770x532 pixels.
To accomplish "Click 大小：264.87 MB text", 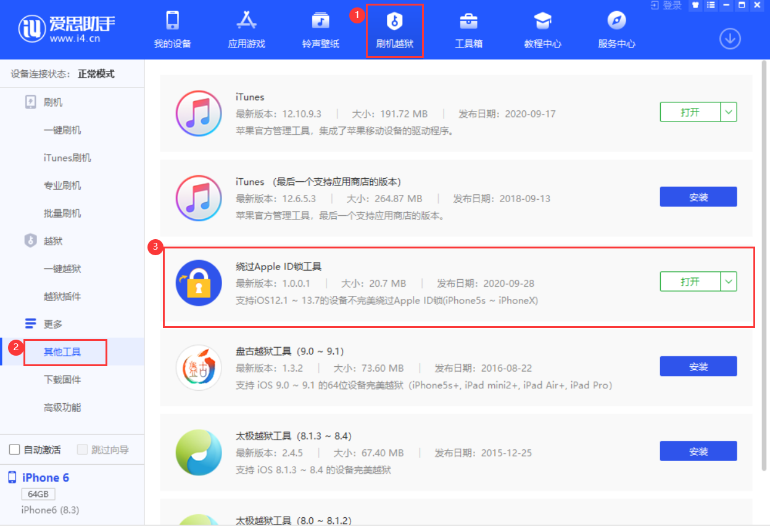I will coord(384,198).
